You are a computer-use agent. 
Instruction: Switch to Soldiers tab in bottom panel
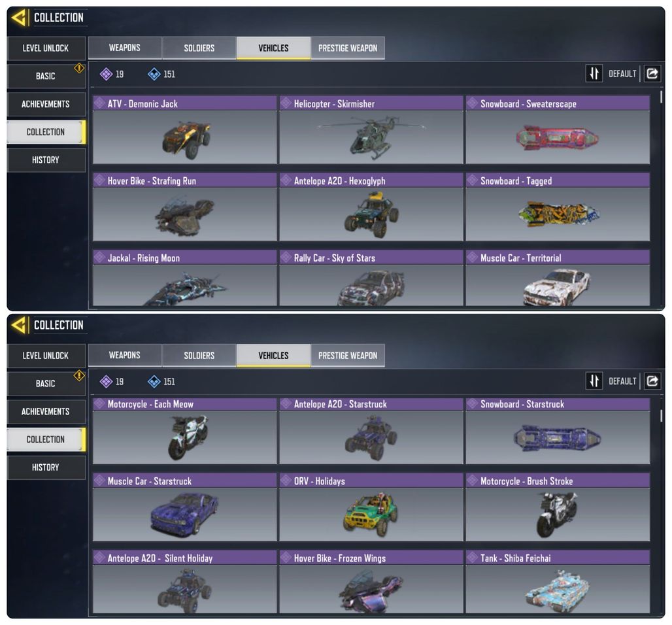[x=199, y=356]
